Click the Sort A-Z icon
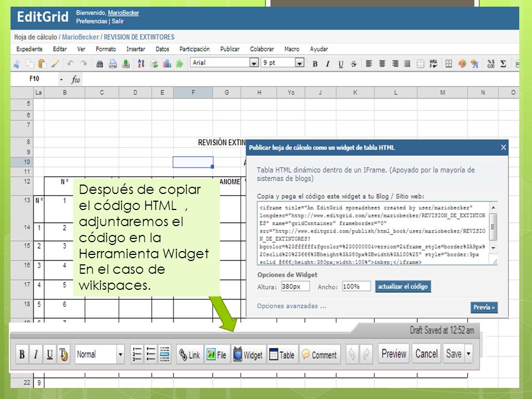This screenshot has width=532, height=399. tap(141, 63)
